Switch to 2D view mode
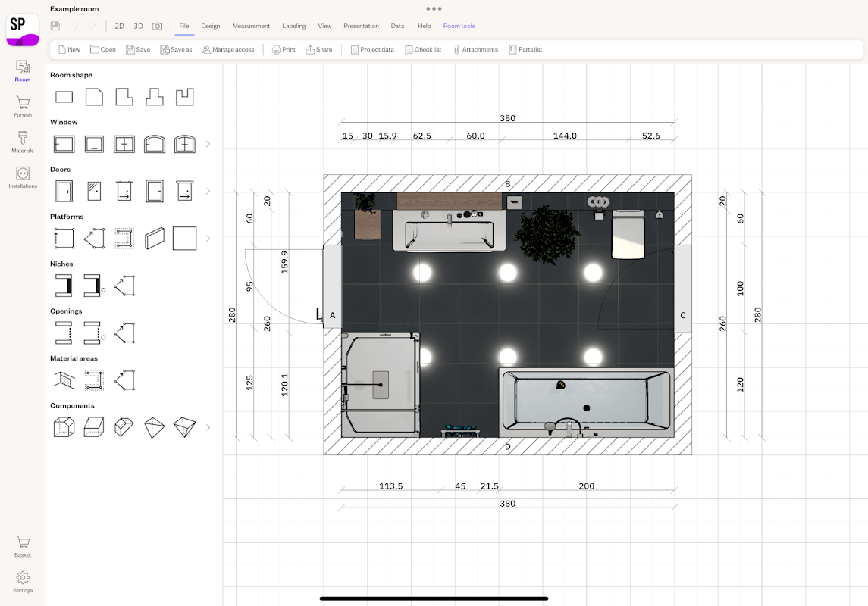The image size is (868, 606). (x=119, y=26)
